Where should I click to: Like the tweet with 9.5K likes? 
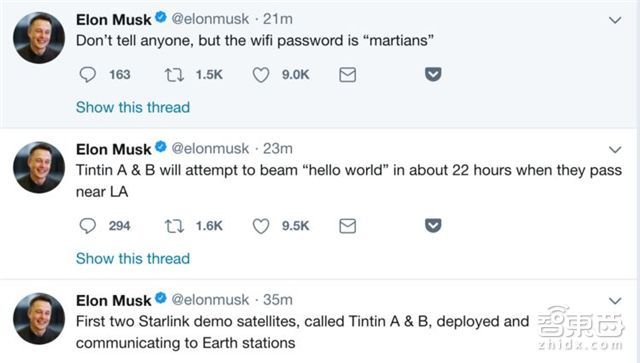coord(261,226)
